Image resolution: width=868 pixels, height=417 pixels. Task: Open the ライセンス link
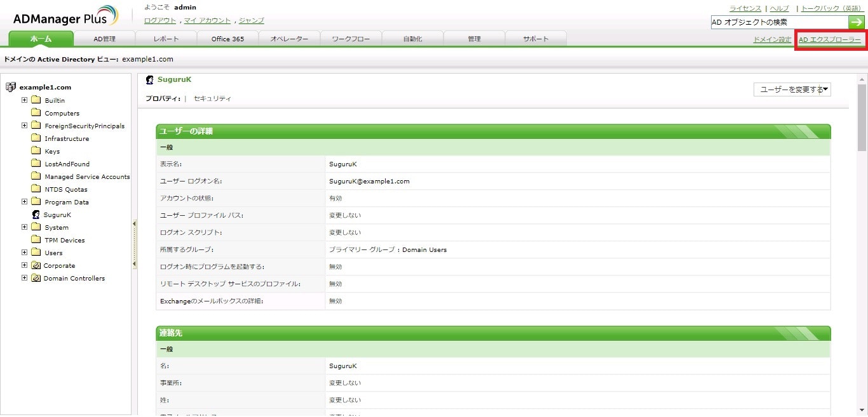[x=746, y=8]
